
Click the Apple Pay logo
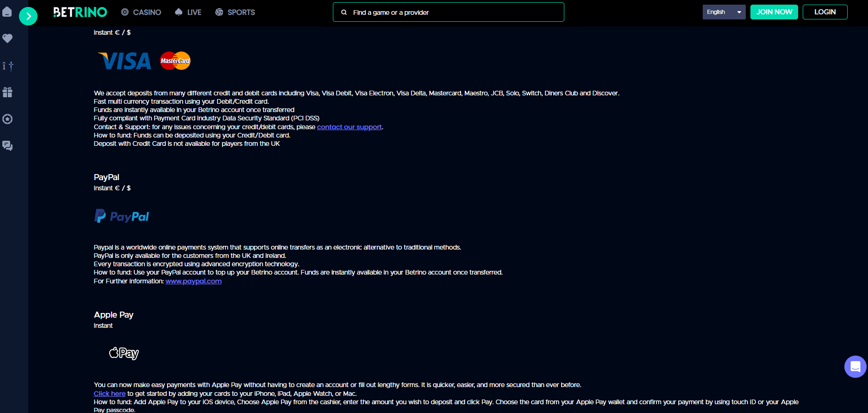click(x=124, y=353)
